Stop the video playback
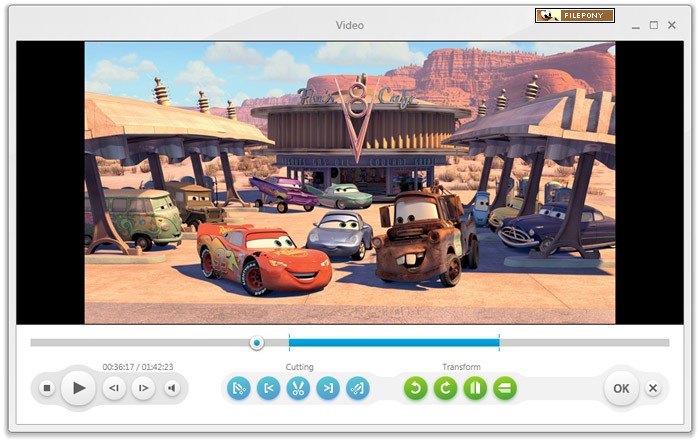The width and height of the screenshot is (700, 442). (46, 388)
